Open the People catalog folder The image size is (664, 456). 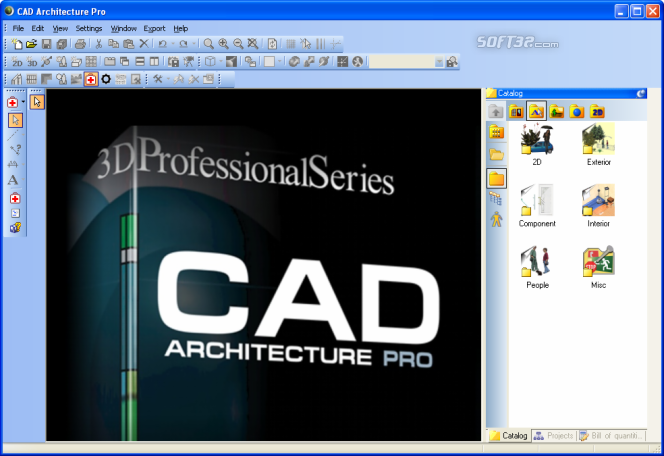[537, 268]
